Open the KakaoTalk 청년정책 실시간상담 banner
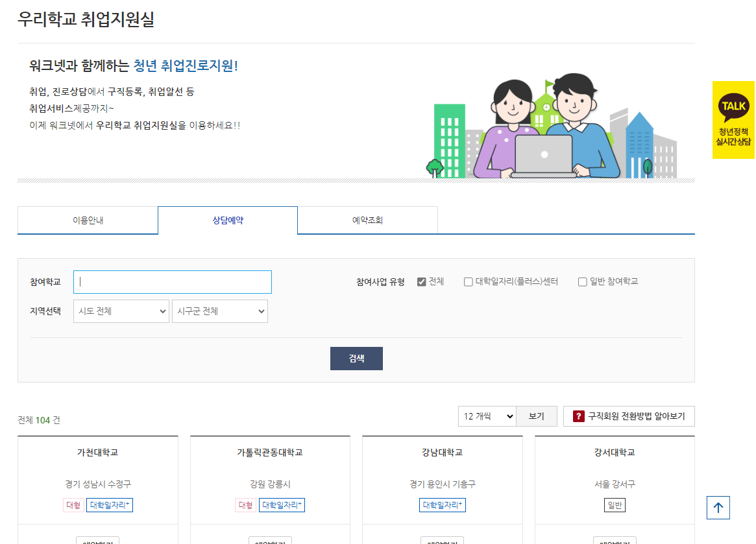 733,118
